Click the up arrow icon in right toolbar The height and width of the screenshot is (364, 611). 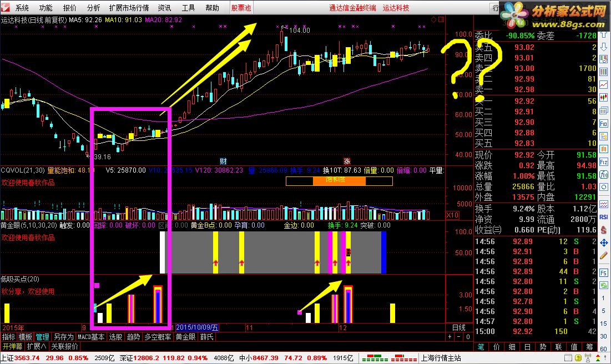tap(604, 36)
